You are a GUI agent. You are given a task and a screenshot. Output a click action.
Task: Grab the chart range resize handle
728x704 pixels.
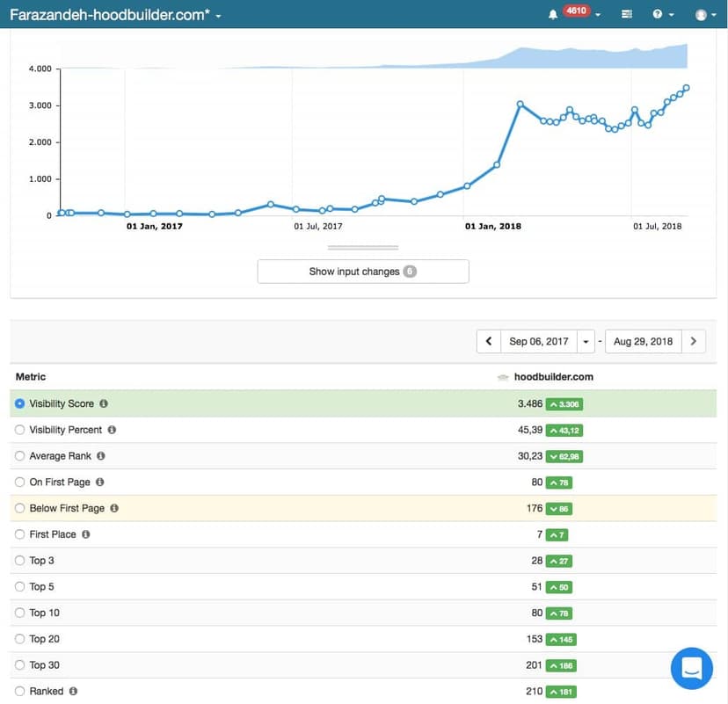(x=363, y=248)
